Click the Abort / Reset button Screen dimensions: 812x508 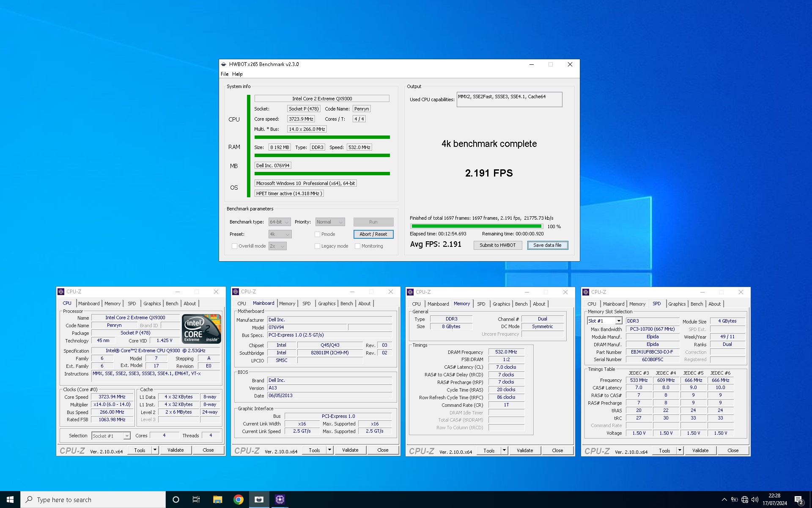coord(373,234)
